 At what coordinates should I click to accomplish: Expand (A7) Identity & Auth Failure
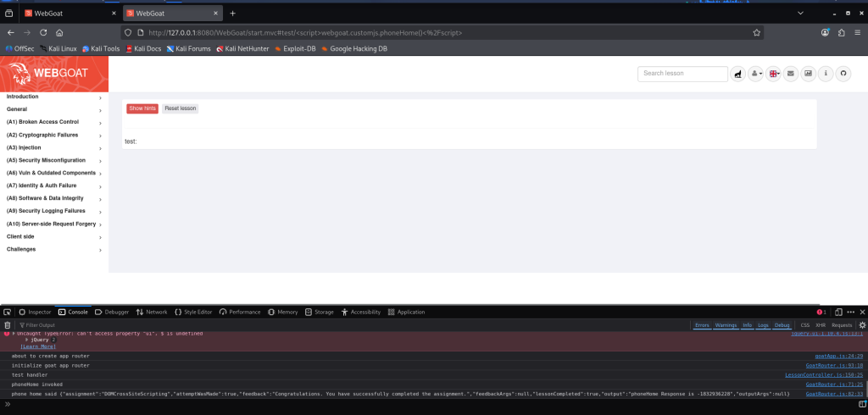(x=53, y=186)
